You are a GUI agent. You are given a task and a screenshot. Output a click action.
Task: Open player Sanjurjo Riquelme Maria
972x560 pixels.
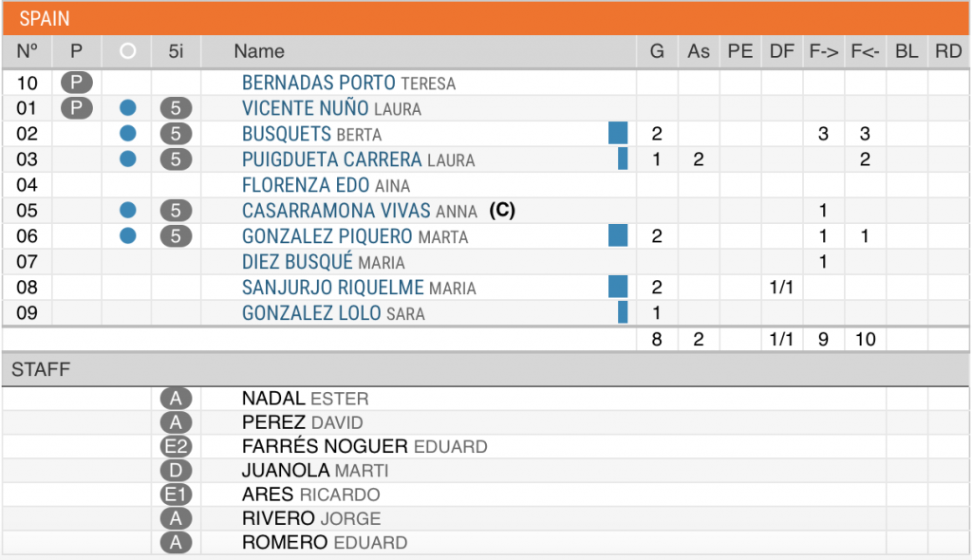click(359, 288)
